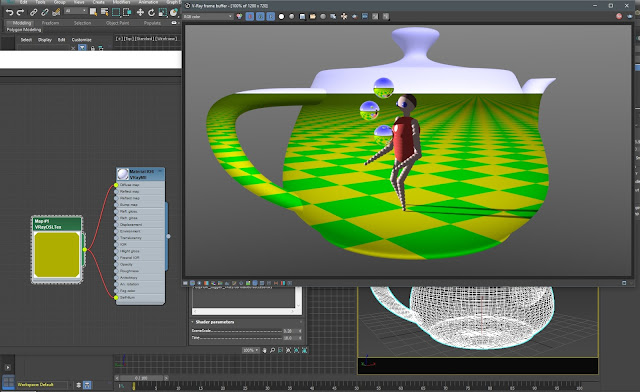Open the RGB color channel dropdown in frame buffer
Image resolution: width=640 pixels, height=392 pixels.
(x=208, y=17)
